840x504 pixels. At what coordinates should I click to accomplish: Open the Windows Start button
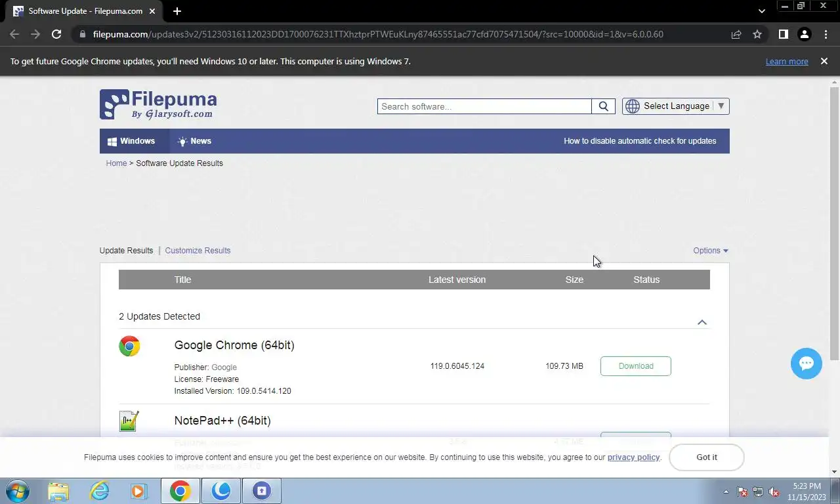[17, 491]
